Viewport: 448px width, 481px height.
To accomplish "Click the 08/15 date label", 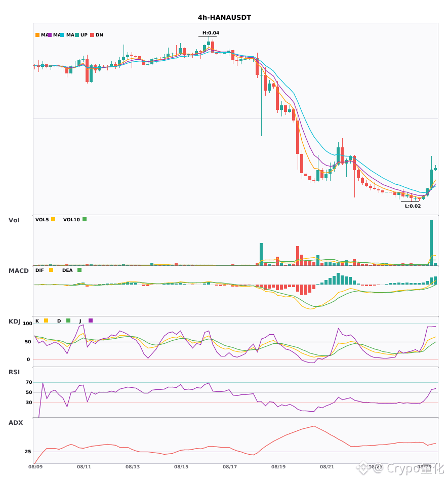I will [181, 467].
